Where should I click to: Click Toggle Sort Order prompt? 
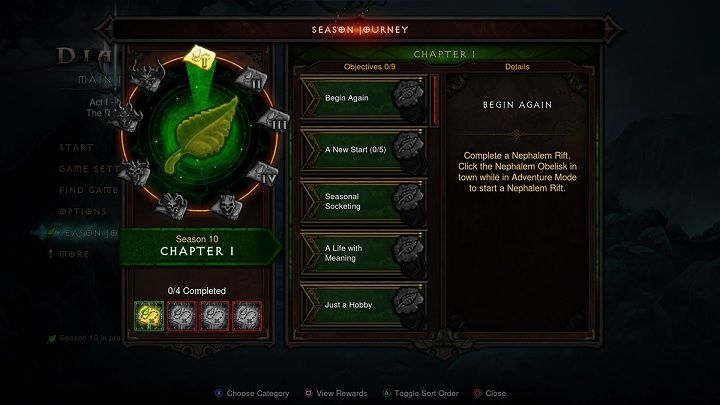421,394
